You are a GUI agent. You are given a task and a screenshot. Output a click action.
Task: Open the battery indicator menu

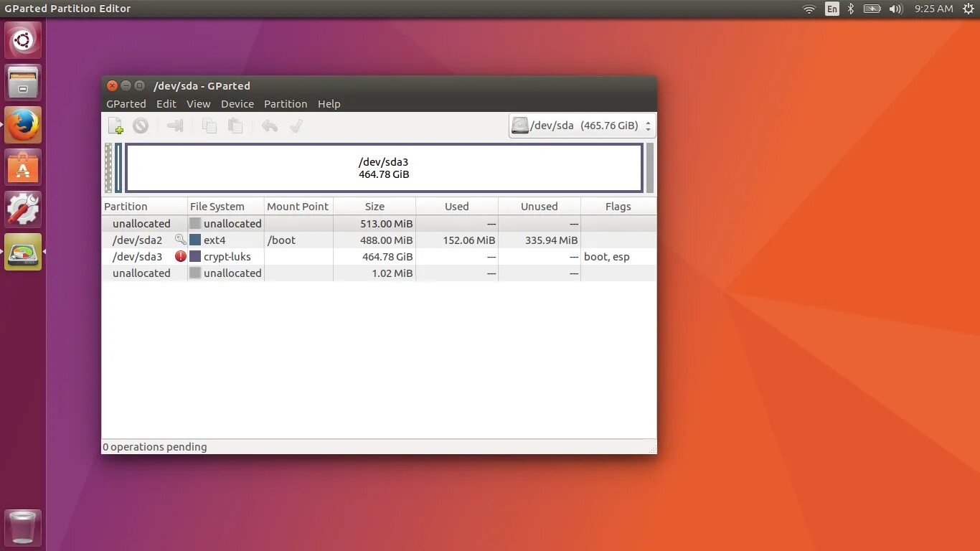coord(872,9)
